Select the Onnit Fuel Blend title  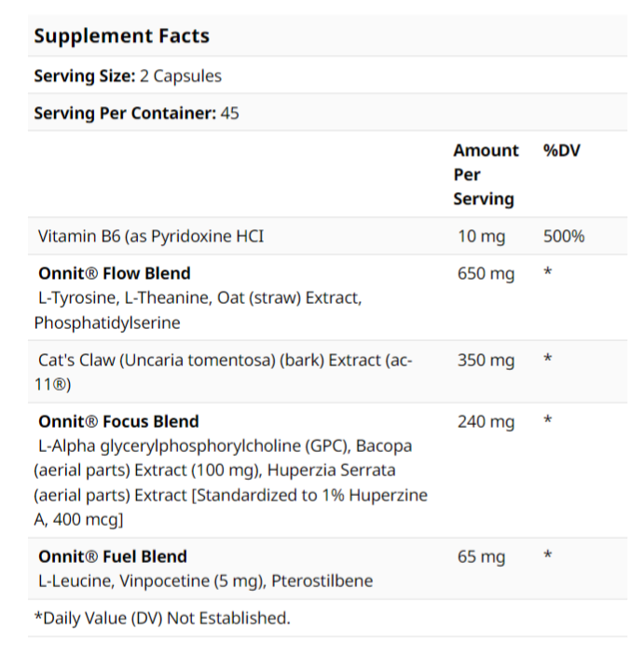click(x=113, y=556)
